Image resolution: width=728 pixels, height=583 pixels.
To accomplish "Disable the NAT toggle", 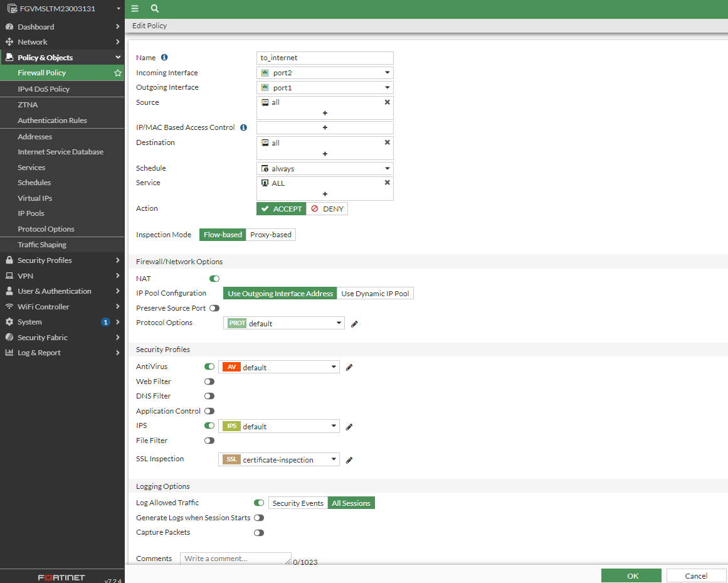I will [x=214, y=279].
